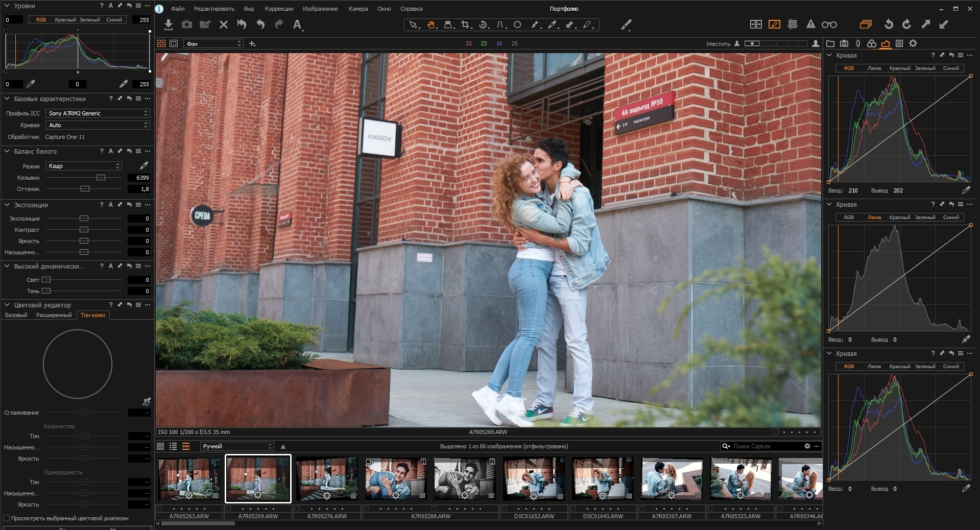980x530 pixels.
Task: Tick the color tag checkbox under A7R05276.ARW
Action: tap(298, 509)
